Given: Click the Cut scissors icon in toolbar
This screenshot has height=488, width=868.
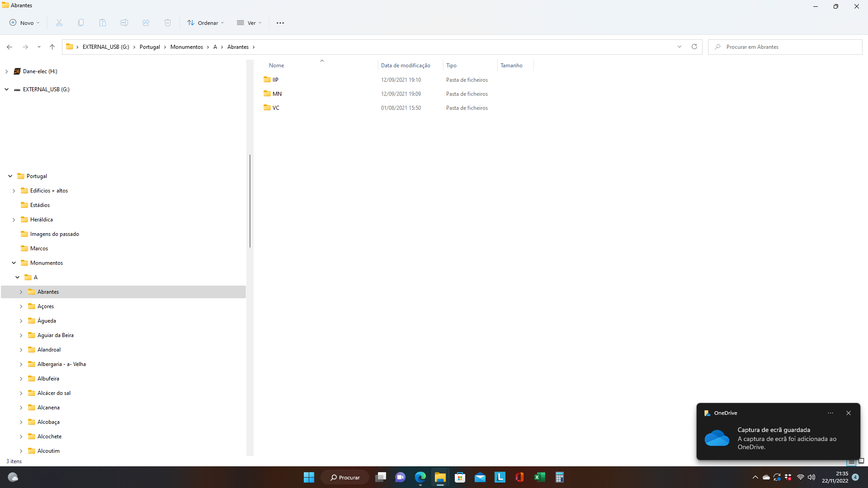Looking at the screenshot, I should click(x=59, y=23).
